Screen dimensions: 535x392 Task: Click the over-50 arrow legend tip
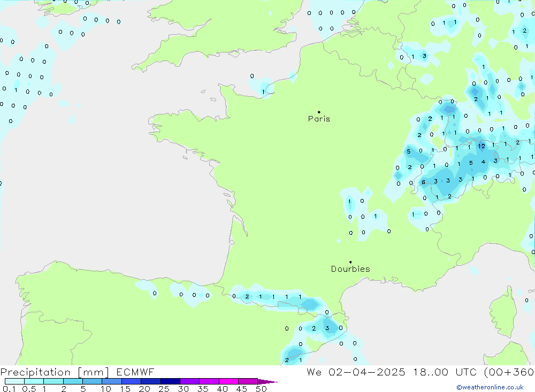pos(267,381)
